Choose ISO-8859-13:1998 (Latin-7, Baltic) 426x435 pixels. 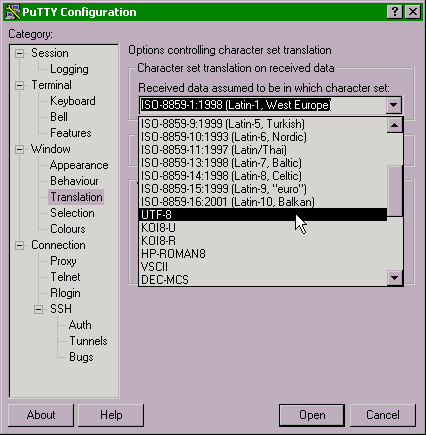pos(263,163)
